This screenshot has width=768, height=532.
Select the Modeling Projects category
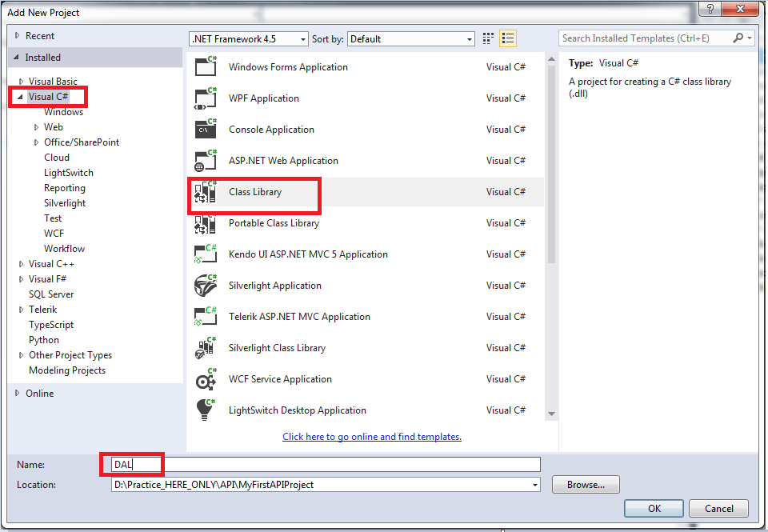pyautogui.click(x=67, y=370)
